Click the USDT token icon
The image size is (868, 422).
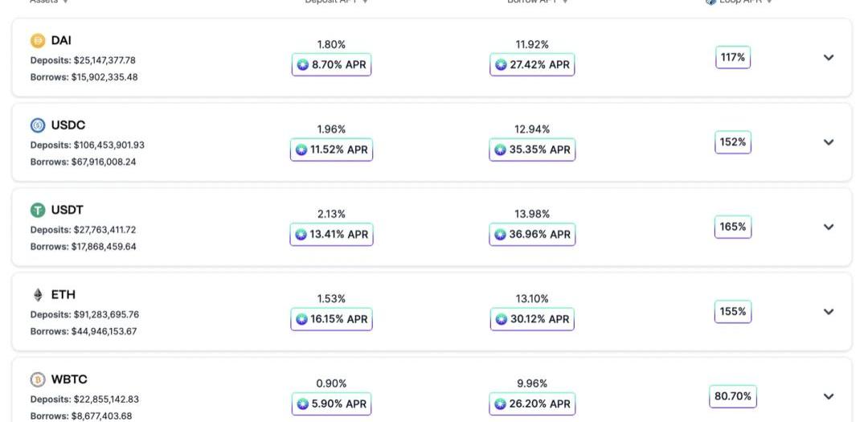[x=38, y=211]
